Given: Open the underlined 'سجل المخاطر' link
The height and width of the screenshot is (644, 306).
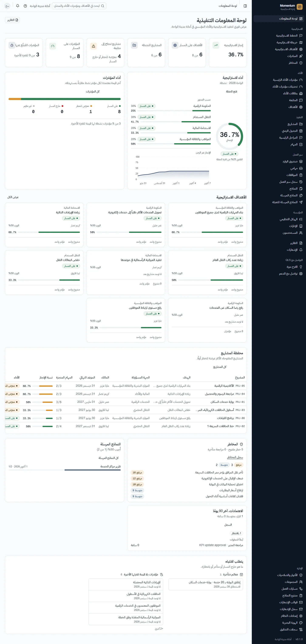Looking at the screenshot, I should tap(235, 457).
